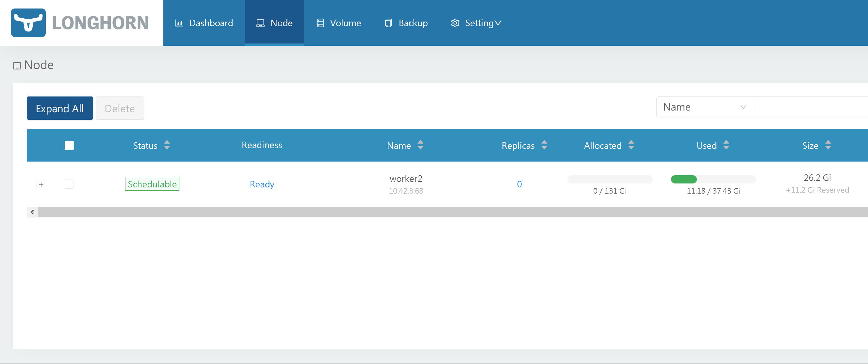Expand the worker2 node row details
Screen dimensions: 868x364
pyautogui.click(x=41, y=184)
